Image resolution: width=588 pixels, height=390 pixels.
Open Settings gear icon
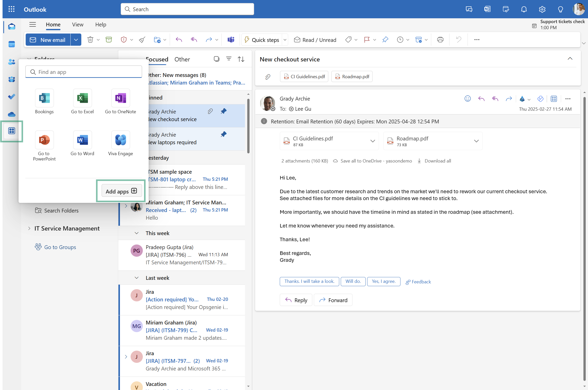coord(542,9)
